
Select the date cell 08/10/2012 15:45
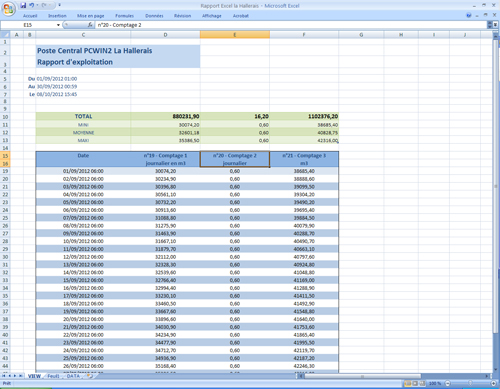click(x=83, y=94)
